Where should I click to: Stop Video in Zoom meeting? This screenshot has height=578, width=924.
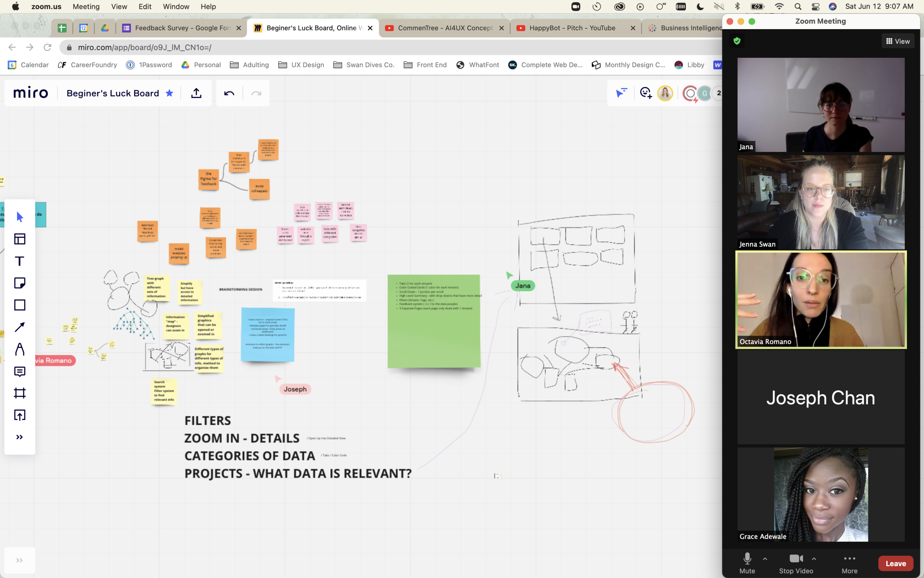[796, 562]
